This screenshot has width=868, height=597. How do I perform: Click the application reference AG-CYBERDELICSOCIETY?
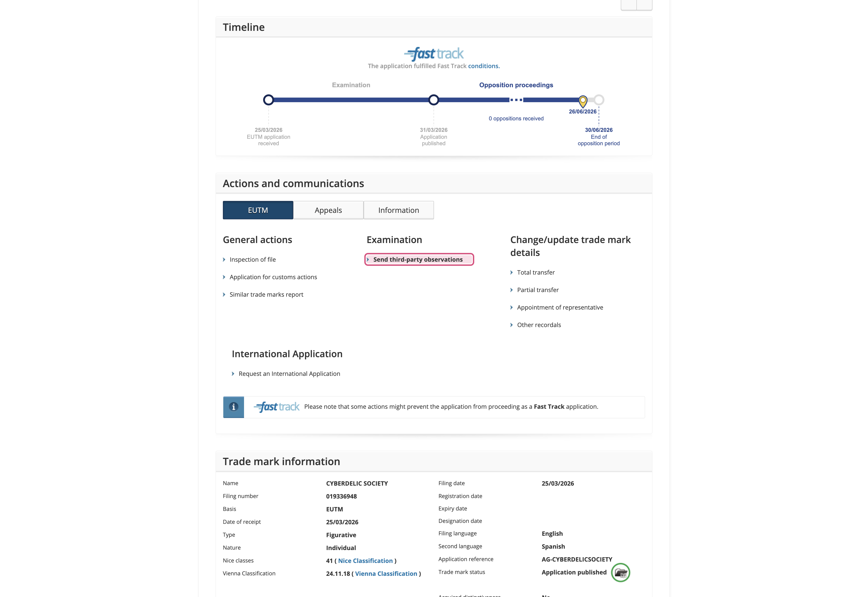577,559
